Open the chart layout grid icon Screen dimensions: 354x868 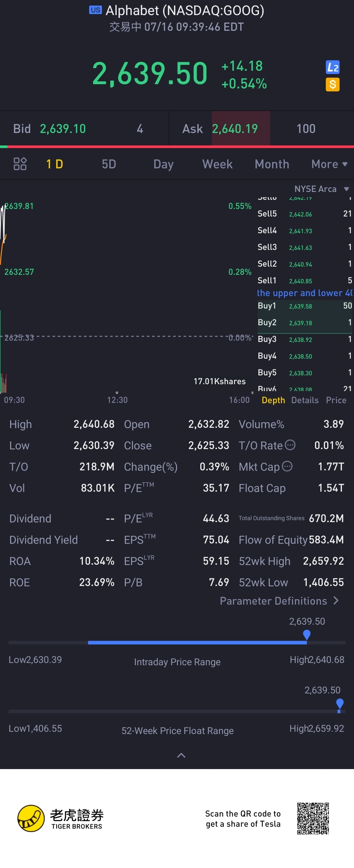(x=20, y=164)
